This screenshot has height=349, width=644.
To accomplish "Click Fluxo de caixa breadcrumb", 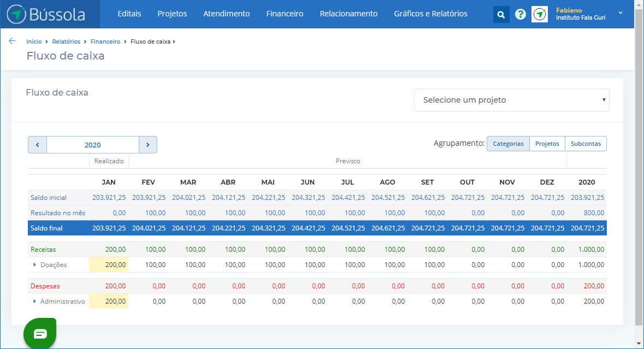I will (x=150, y=42).
